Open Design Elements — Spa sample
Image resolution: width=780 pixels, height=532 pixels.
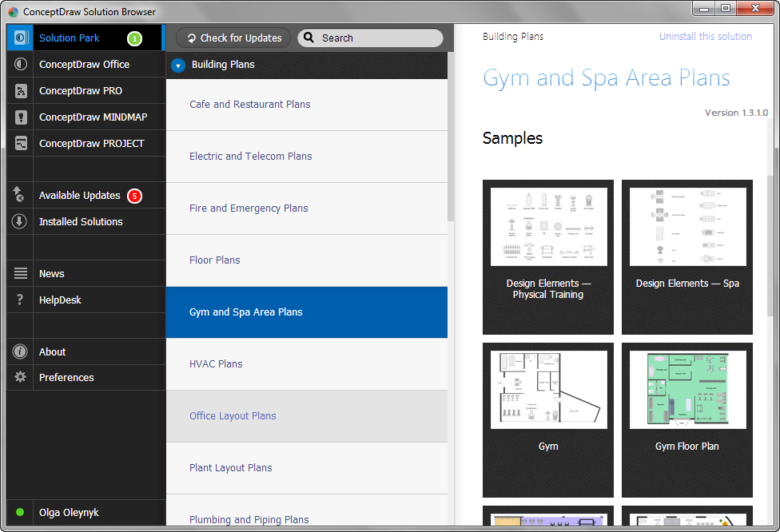[x=687, y=257]
